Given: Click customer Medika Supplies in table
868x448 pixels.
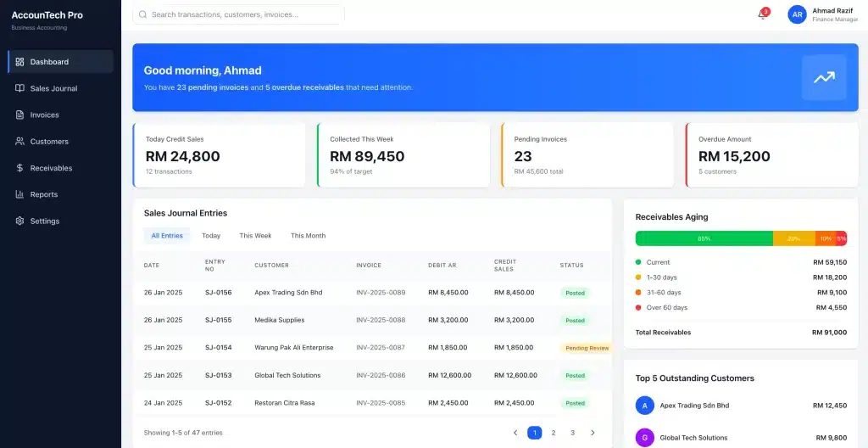Looking at the screenshot, I should [280, 320].
